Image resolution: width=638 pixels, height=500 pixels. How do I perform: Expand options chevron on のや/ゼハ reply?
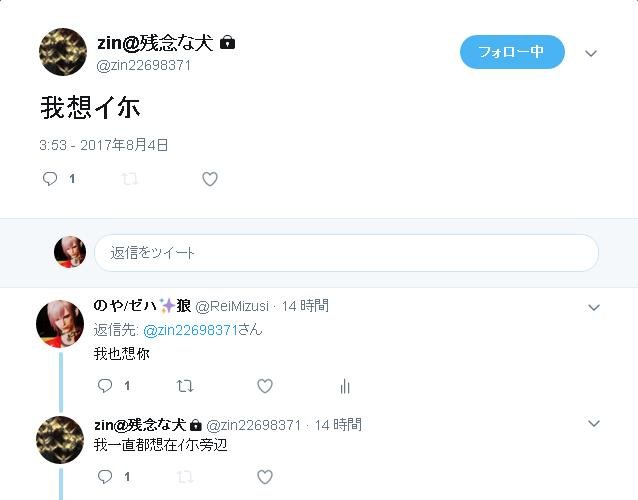point(594,308)
